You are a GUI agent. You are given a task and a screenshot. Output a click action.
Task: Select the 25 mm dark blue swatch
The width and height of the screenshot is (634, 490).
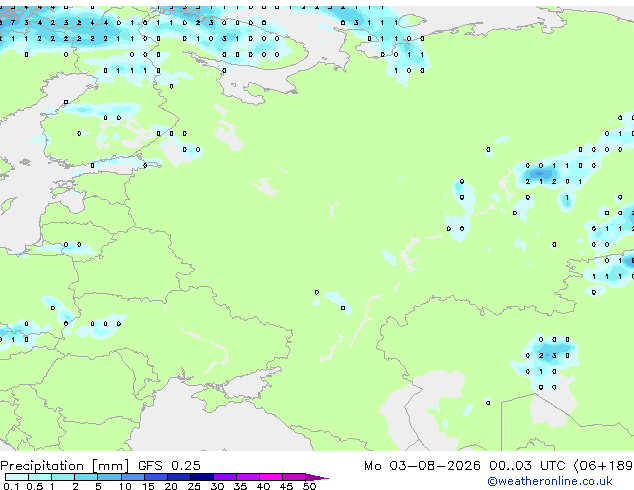[x=202, y=477]
